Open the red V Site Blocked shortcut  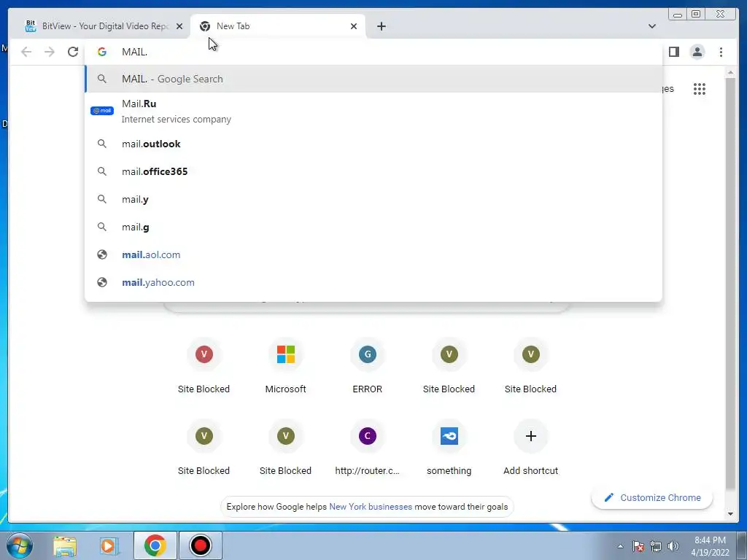[x=204, y=366]
